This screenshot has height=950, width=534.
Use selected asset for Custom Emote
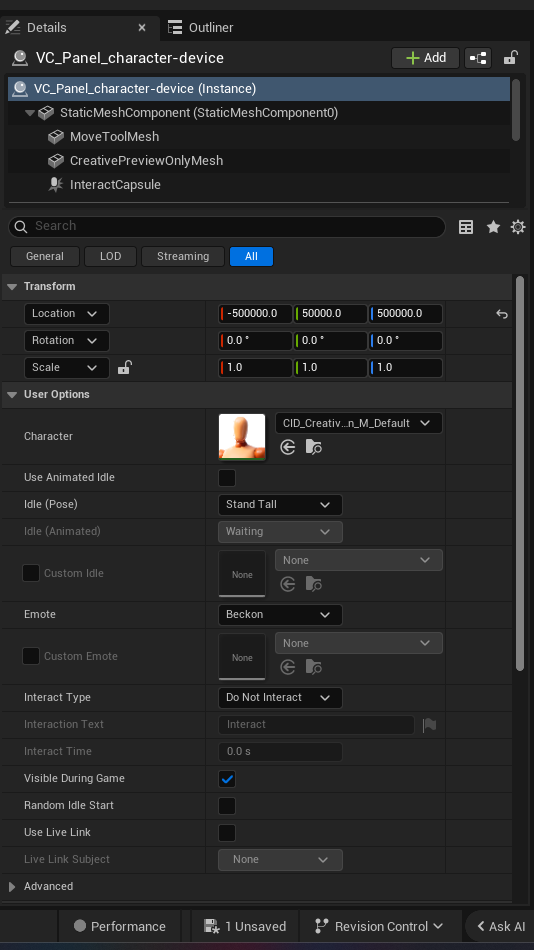tap(288, 667)
